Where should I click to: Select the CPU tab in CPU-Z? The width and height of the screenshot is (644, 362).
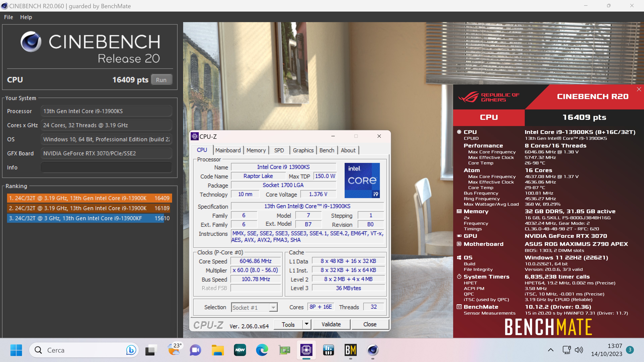202,150
